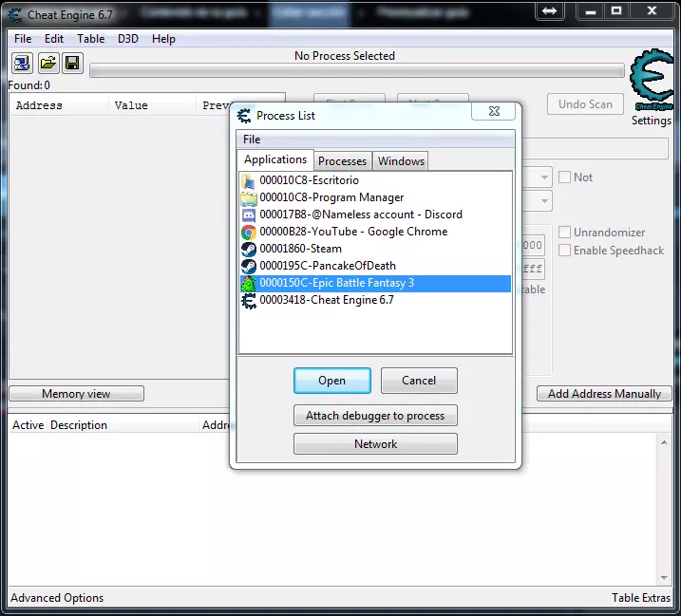Open the File menu in main window
The width and height of the screenshot is (681, 616).
coord(23,39)
